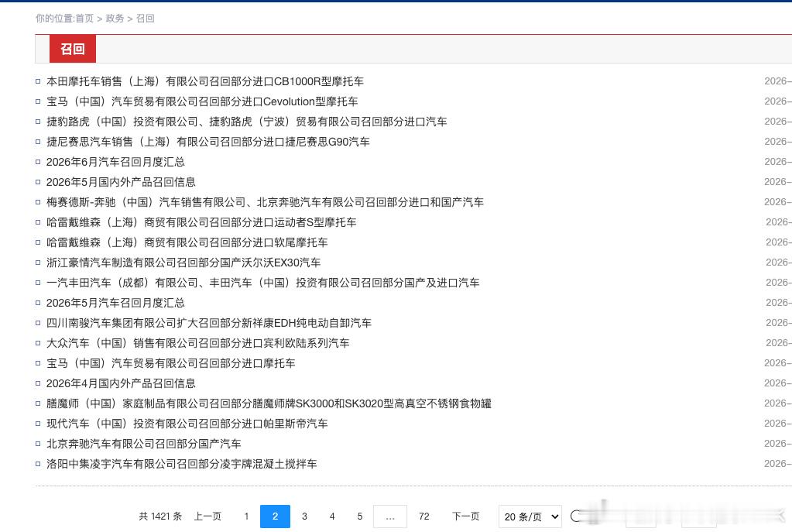Screen dimensions: 792x532
Task: Open 2026年5月国内外产品召回信息 link
Action: tap(121, 182)
